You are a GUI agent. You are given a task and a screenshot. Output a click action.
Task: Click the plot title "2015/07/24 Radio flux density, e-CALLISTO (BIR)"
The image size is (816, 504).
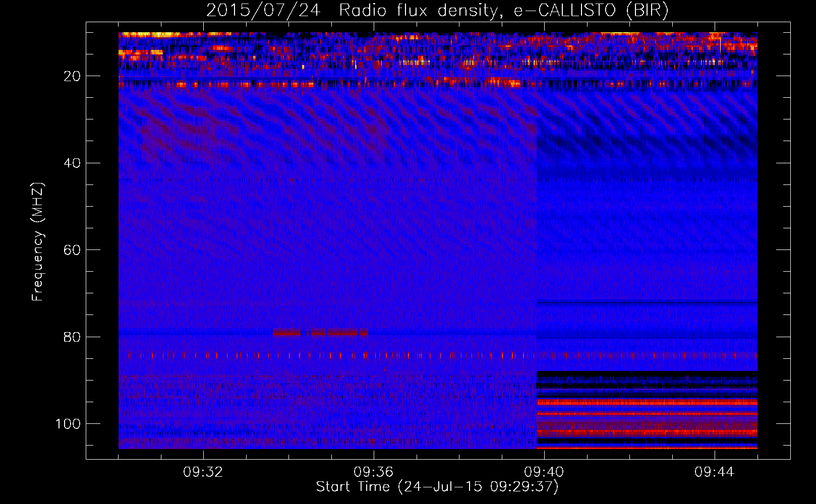(x=437, y=10)
